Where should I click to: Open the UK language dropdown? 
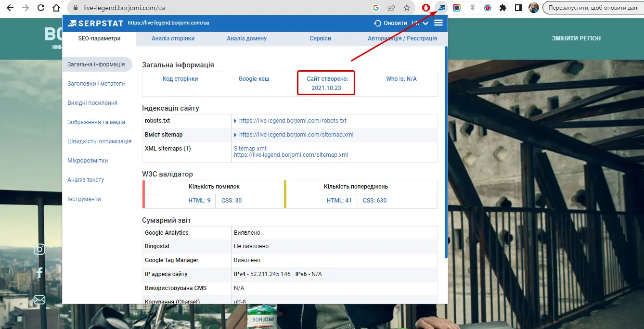(x=420, y=23)
